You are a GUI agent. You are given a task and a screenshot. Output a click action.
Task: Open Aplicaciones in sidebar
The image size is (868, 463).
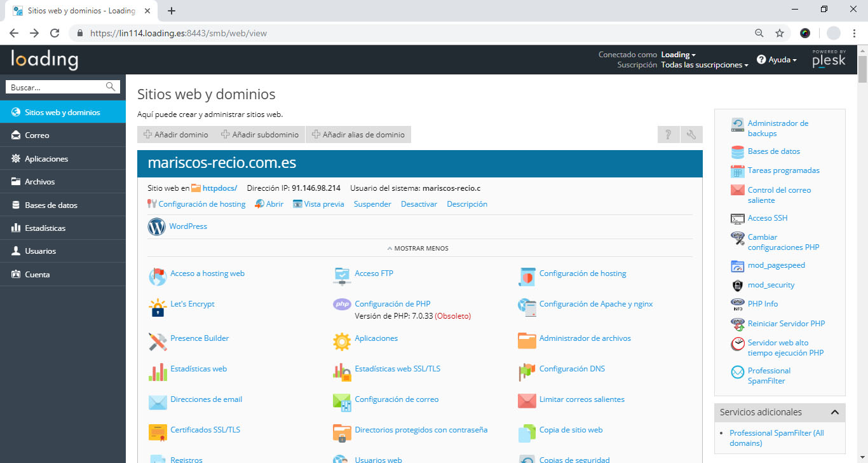[63, 159]
